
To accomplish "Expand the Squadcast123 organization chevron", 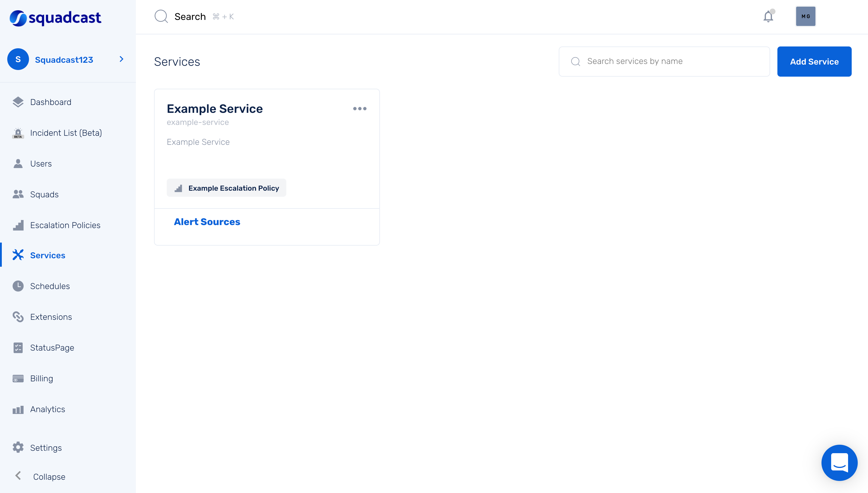I will (x=121, y=59).
